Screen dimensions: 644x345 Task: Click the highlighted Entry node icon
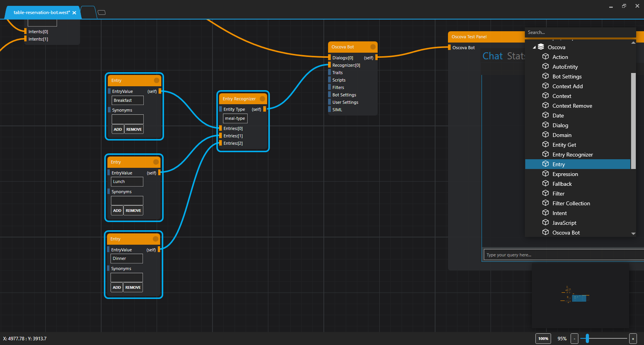(x=546, y=164)
